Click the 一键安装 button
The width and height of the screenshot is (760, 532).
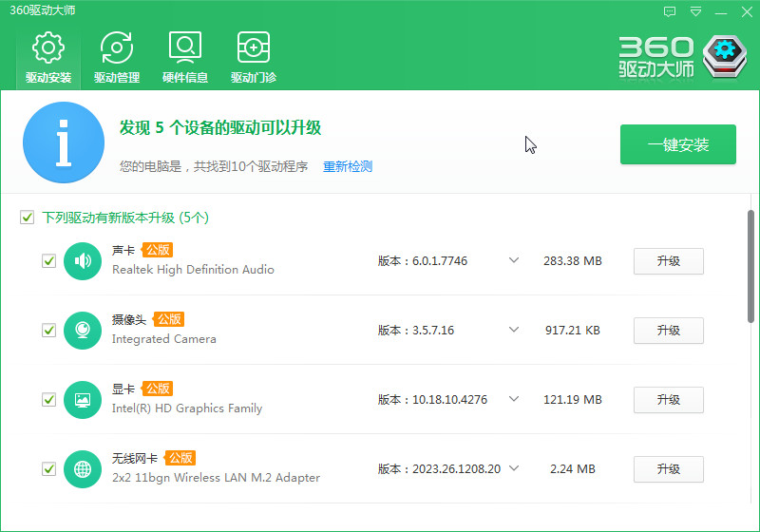click(x=678, y=144)
